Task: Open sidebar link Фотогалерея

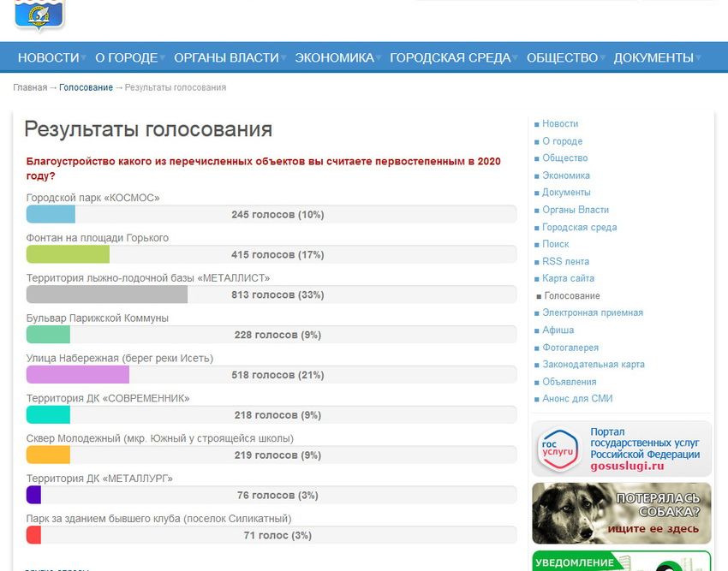Action: point(570,348)
